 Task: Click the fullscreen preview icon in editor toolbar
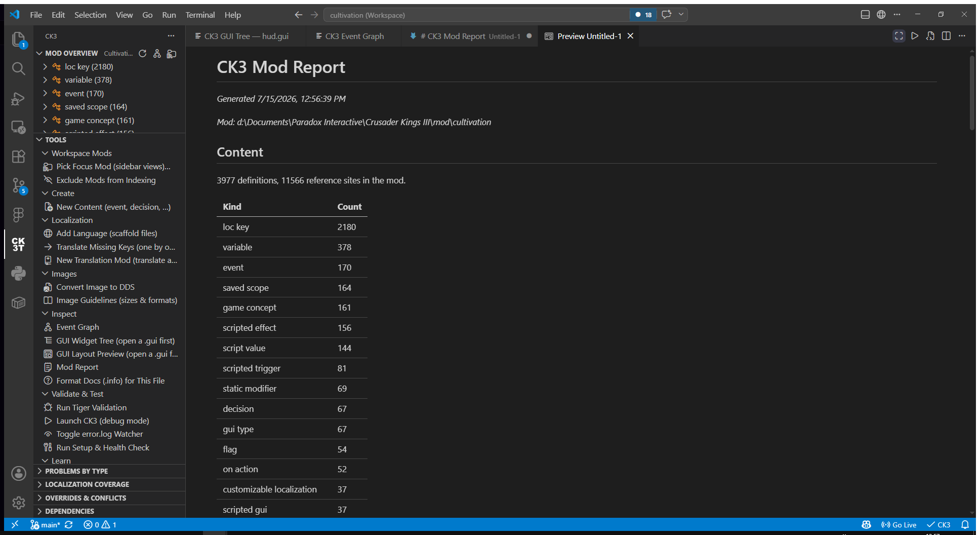(899, 36)
